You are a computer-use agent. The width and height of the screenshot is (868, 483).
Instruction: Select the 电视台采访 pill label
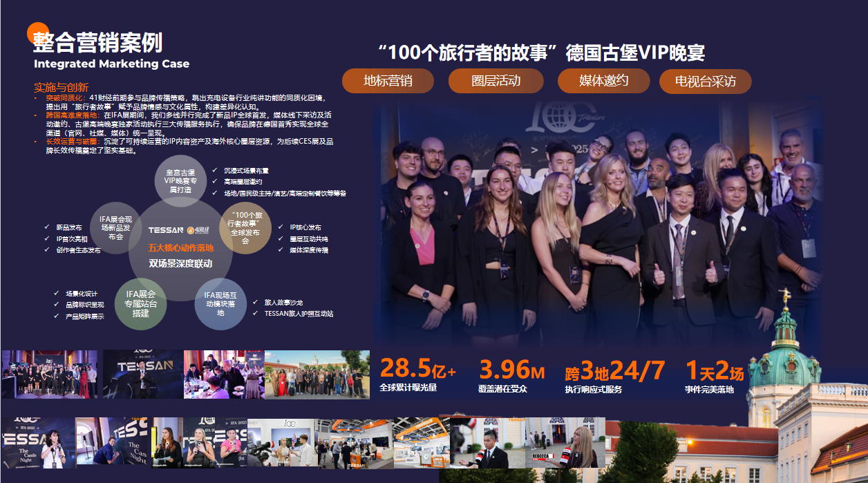706,82
